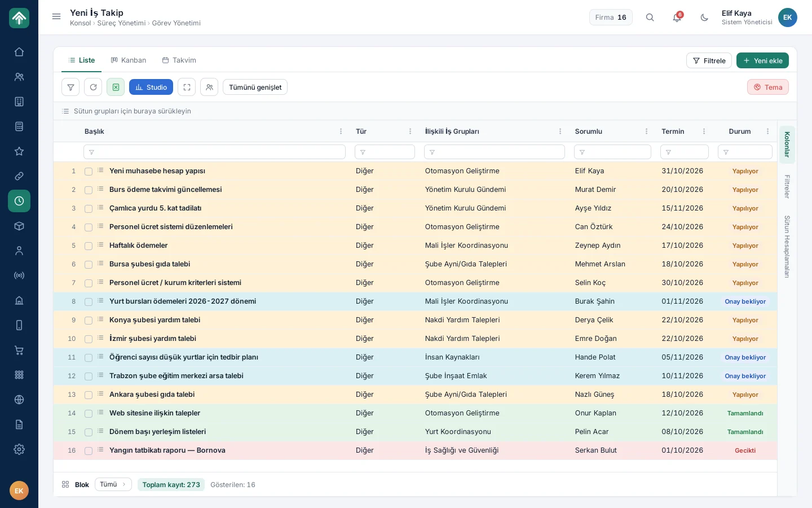Open the Sorumlu column menu
Viewport: 812px width, 508px height.
(646, 132)
